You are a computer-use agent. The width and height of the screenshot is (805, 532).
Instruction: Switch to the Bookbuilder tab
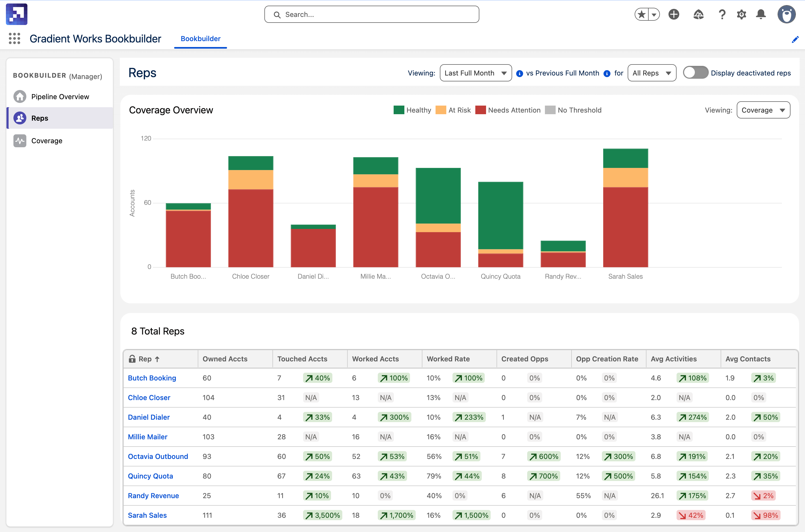point(200,38)
